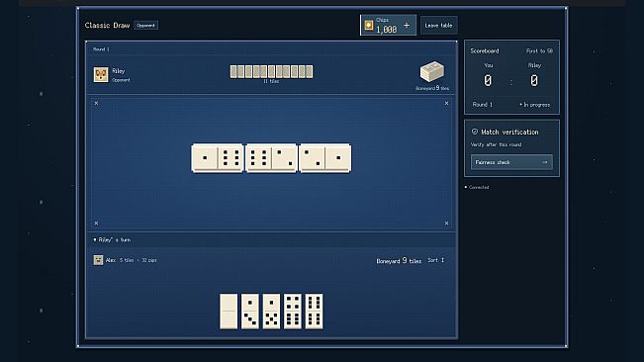Click the arrow in the Fairness check button
644x362 pixels.
point(545,162)
